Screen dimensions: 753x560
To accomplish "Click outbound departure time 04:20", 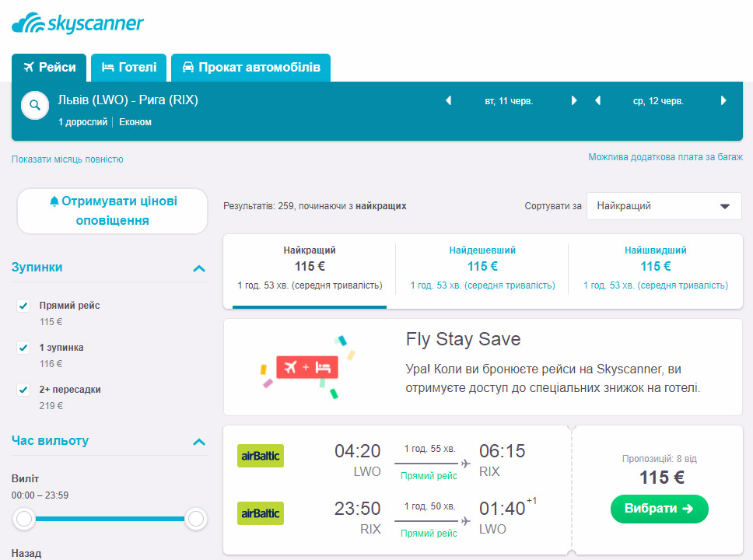I will tap(357, 451).
